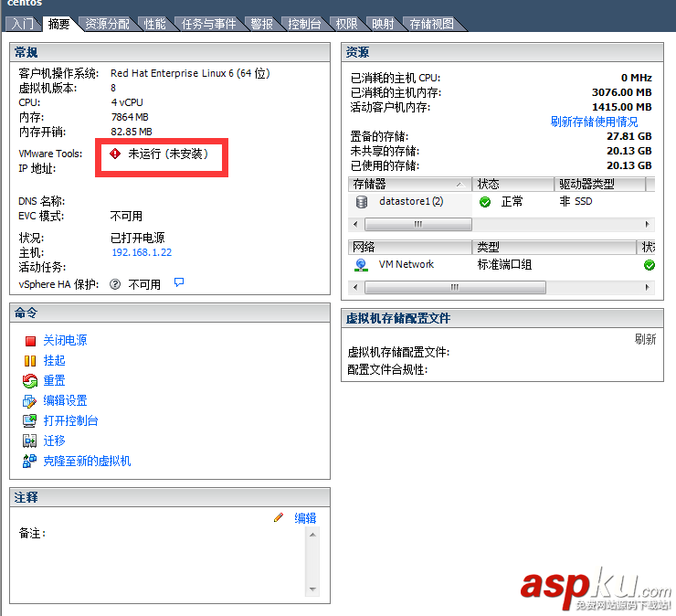Click the network table right scroll arrow
Screen dimensions: 676x616
coord(647,287)
